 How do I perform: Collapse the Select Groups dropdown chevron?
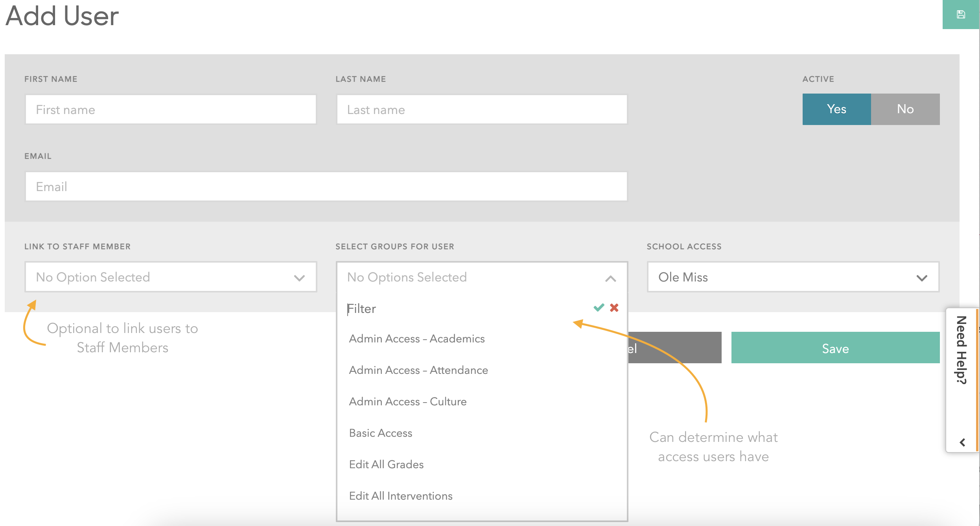610,278
